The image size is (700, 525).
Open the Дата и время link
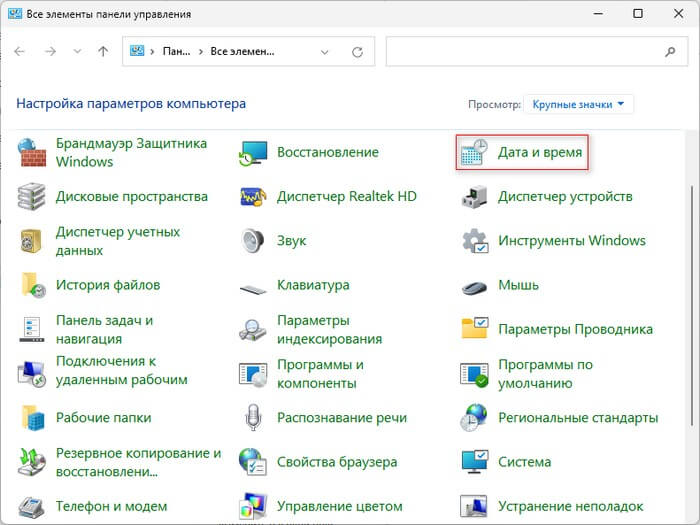[x=540, y=152]
